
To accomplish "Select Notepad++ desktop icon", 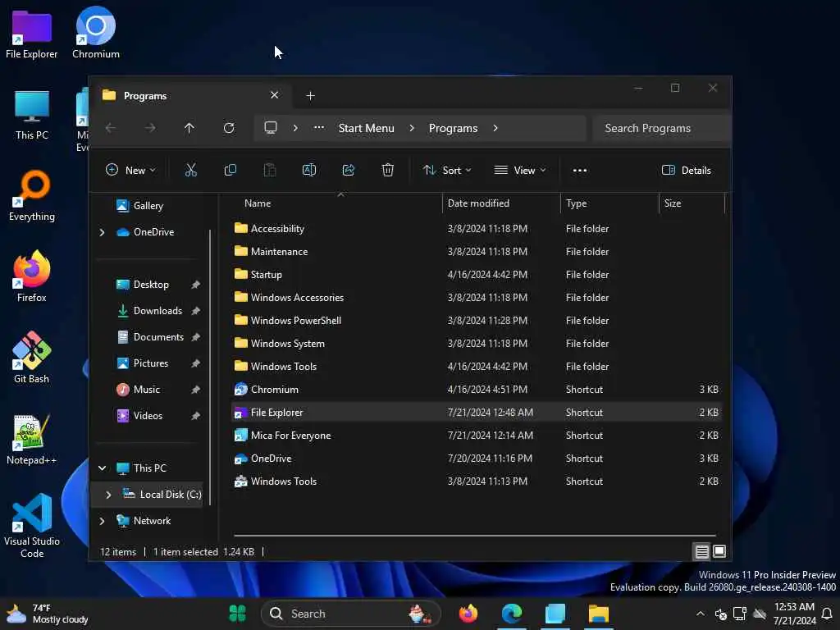I will click(32, 440).
